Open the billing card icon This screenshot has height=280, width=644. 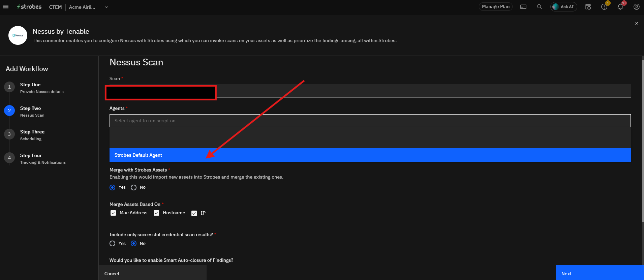click(x=523, y=7)
